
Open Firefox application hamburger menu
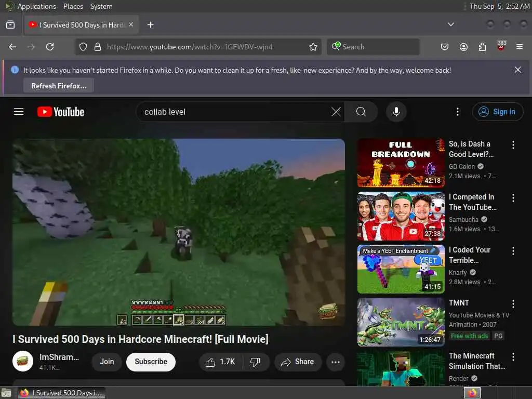(x=520, y=47)
